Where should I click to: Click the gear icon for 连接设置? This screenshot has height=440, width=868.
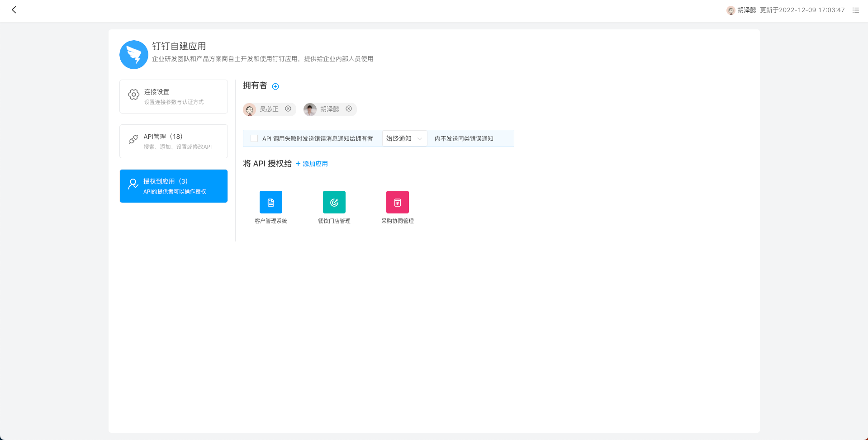(133, 95)
